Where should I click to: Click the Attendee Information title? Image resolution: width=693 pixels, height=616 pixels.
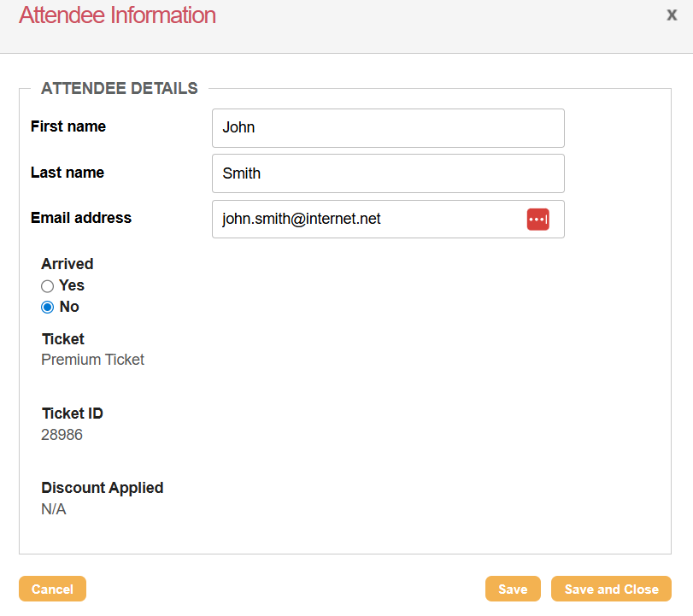[x=117, y=15]
